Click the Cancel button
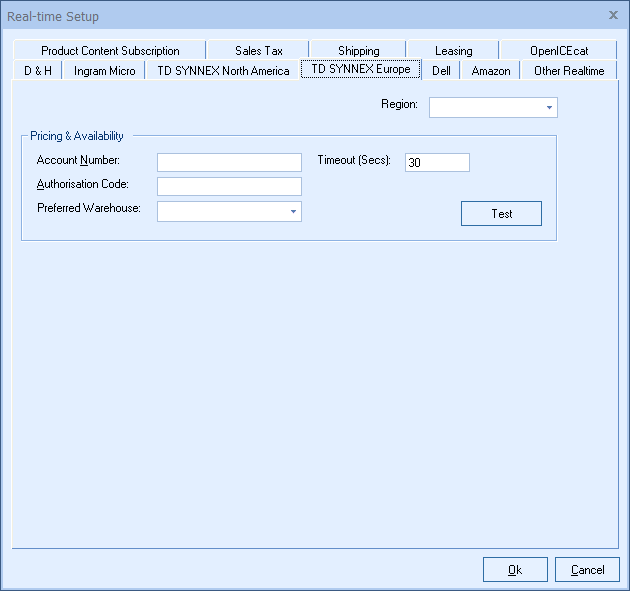The width and height of the screenshot is (630, 591). (x=587, y=570)
